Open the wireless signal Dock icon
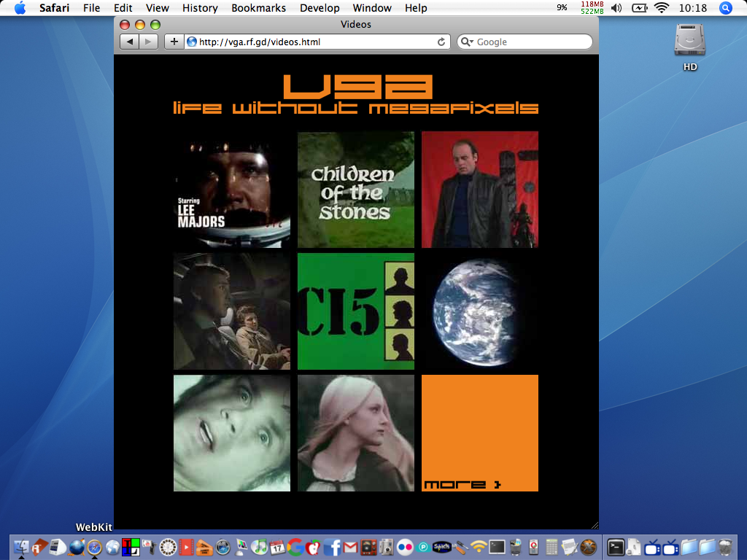Screen dimensions: 747x560 (479, 547)
